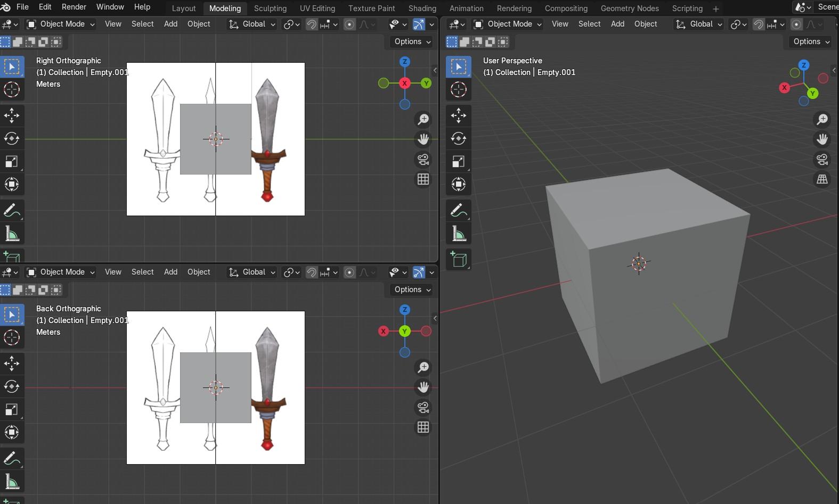This screenshot has width=839, height=504.
Task: Open the Render menu
Action: [74, 7]
